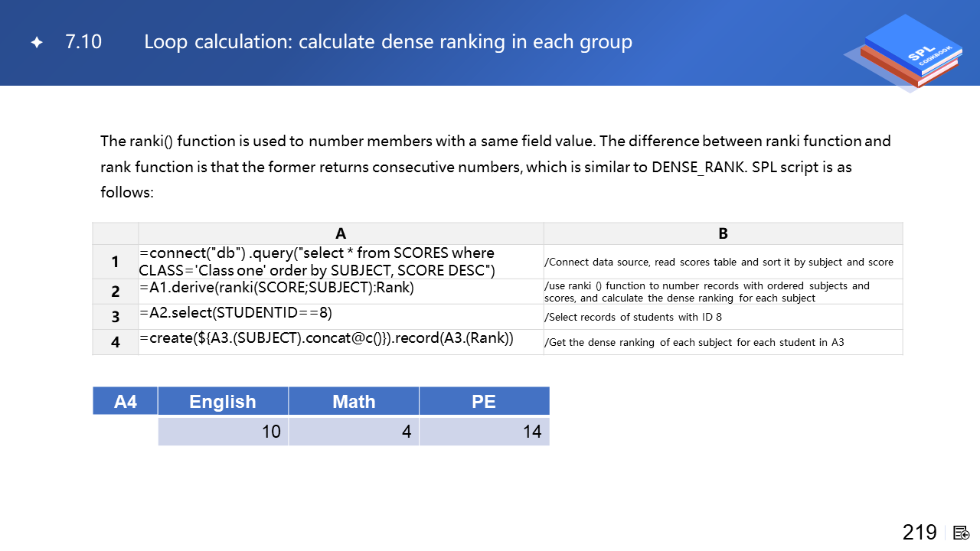The height and width of the screenshot is (551, 980).
Task: Select column header B in script table
Action: point(723,233)
